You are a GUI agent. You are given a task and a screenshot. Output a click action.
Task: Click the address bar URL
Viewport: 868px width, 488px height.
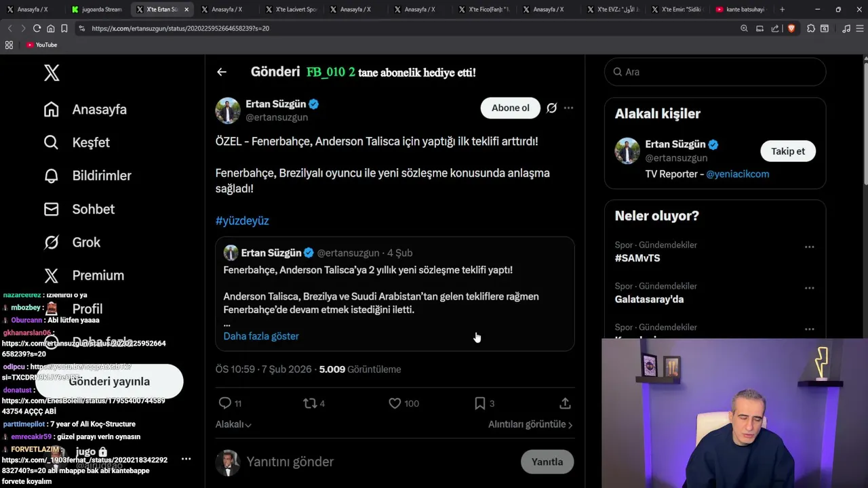pos(180,28)
